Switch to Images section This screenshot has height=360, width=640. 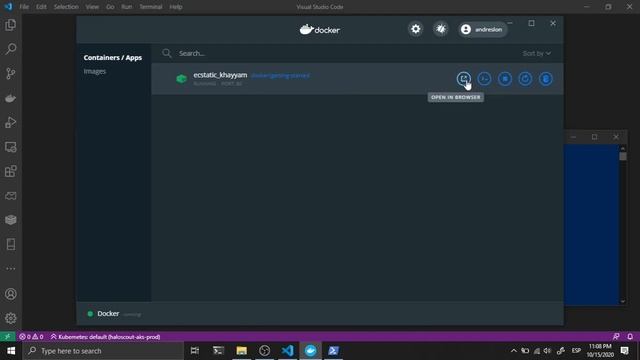(95, 71)
